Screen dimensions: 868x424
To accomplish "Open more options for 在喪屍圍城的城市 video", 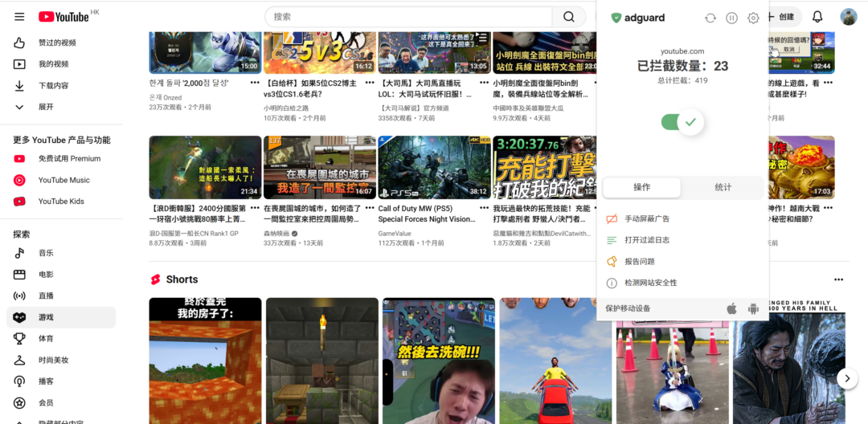I will pos(369,209).
